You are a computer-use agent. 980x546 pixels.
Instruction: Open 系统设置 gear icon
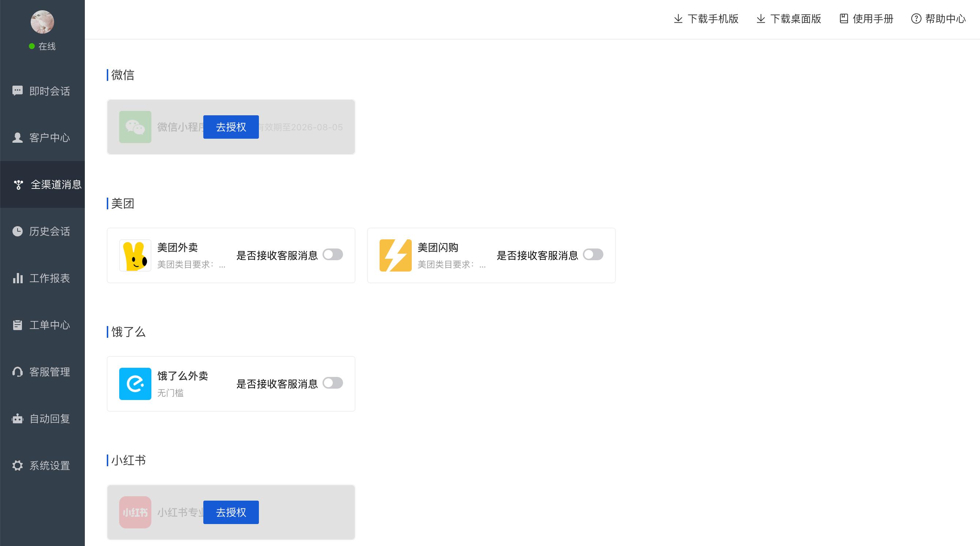[x=18, y=465]
